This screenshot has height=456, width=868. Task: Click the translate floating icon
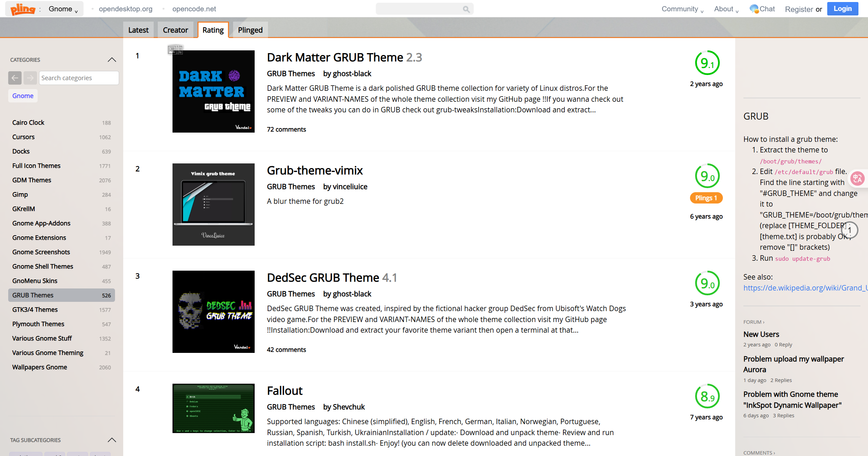(x=857, y=179)
